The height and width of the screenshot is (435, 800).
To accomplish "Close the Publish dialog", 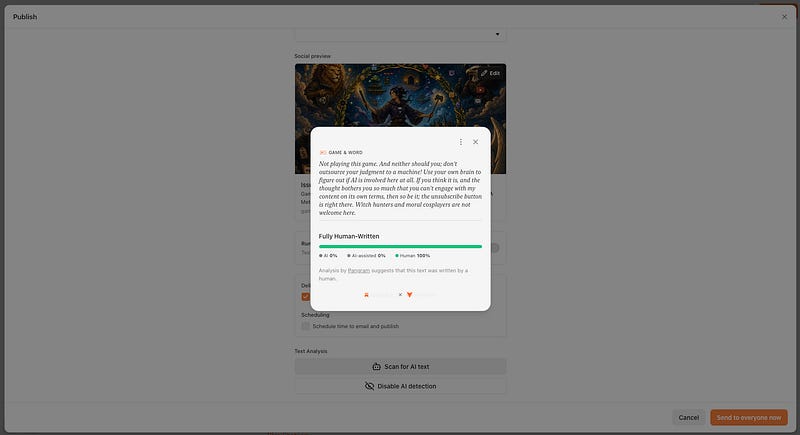I will click(x=784, y=17).
